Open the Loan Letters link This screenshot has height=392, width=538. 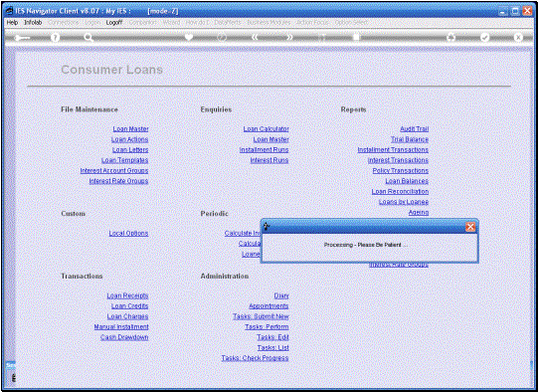[130, 150]
